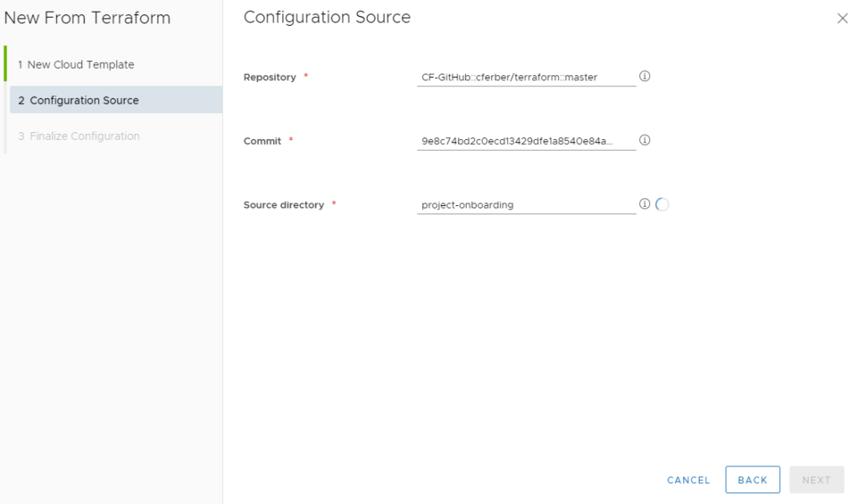Open the Source directory field
Image resolution: width=858 pixels, height=504 pixels.
pos(526,205)
